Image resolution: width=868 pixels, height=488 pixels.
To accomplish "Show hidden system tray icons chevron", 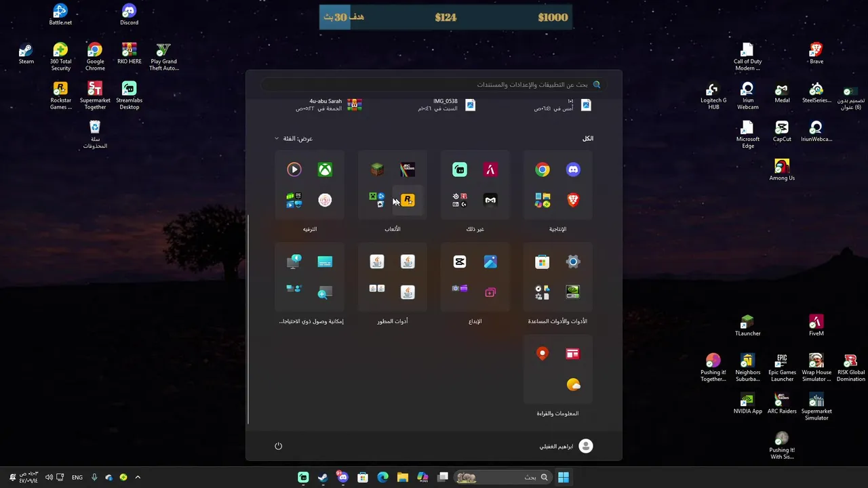I will (138, 477).
